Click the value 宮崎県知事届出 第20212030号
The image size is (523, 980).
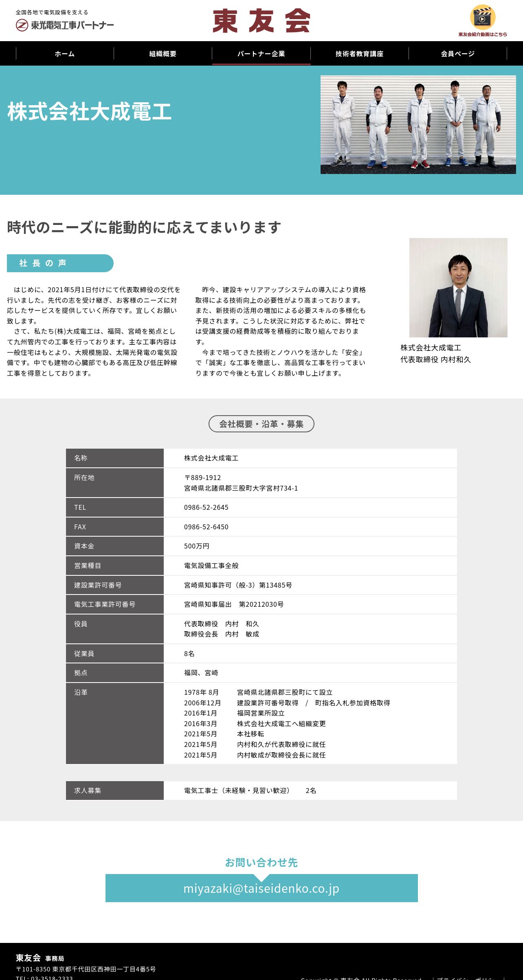(234, 604)
